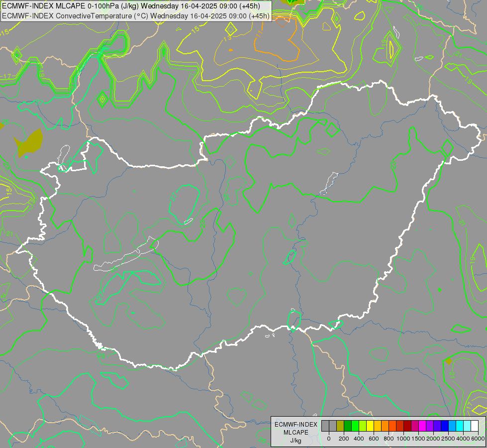Click the J/kg unit label
Image resolution: width=487 pixels, height=448 pixels.
[x=295, y=441]
